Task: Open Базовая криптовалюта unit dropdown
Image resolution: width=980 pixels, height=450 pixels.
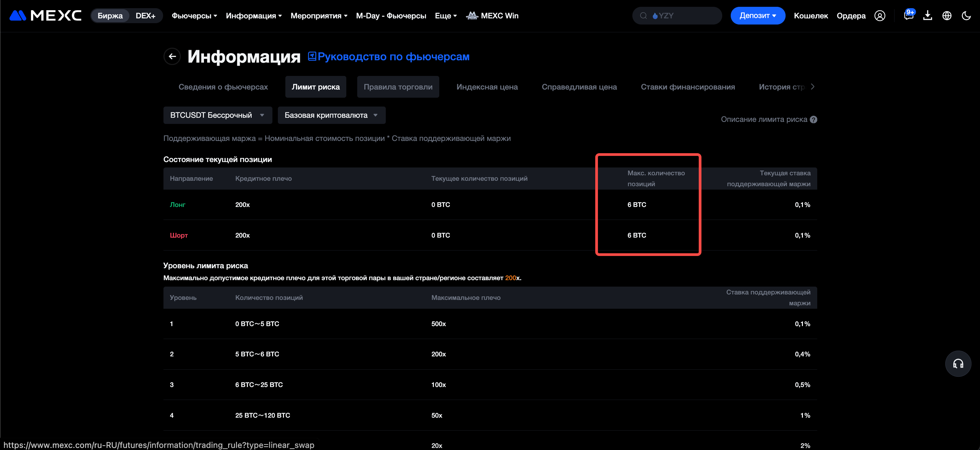Action: [x=331, y=115]
